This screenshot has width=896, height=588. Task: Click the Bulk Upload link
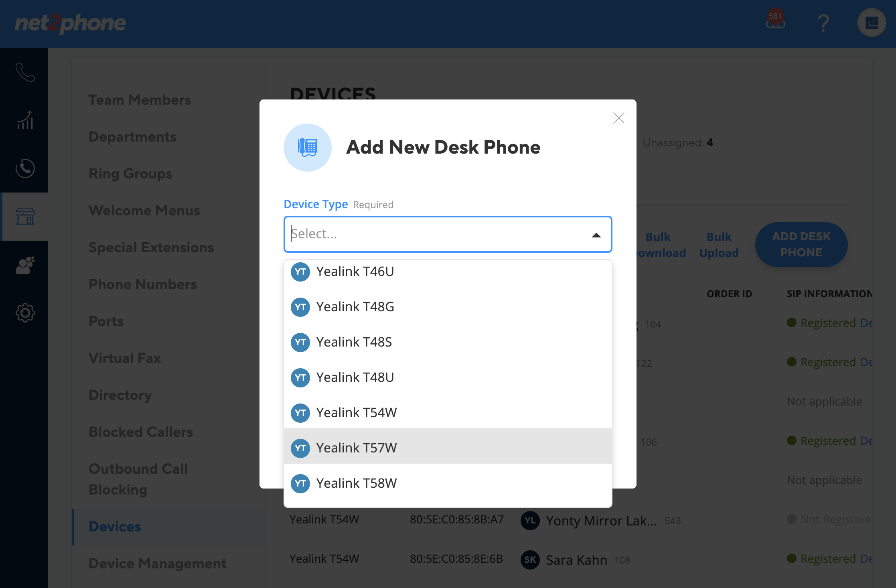pos(719,245)
